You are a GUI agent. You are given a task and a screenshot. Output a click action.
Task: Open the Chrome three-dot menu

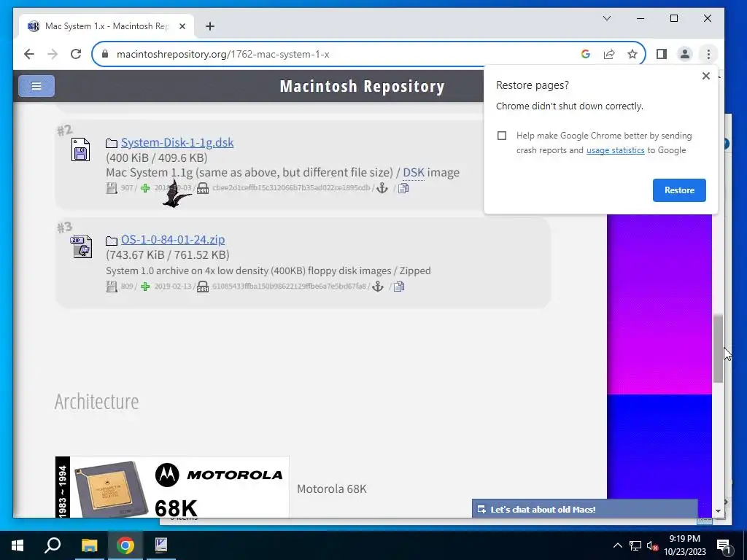(708, 54)
